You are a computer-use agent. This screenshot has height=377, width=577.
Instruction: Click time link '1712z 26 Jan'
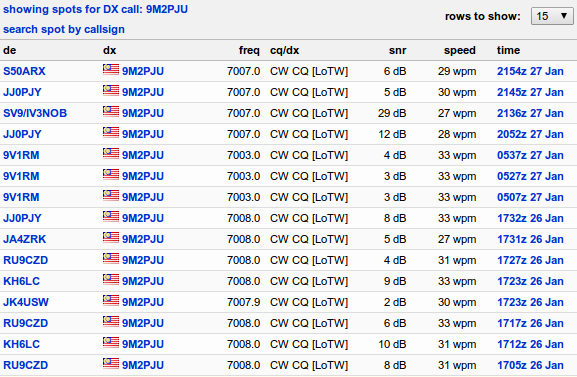tap(530, 344)
